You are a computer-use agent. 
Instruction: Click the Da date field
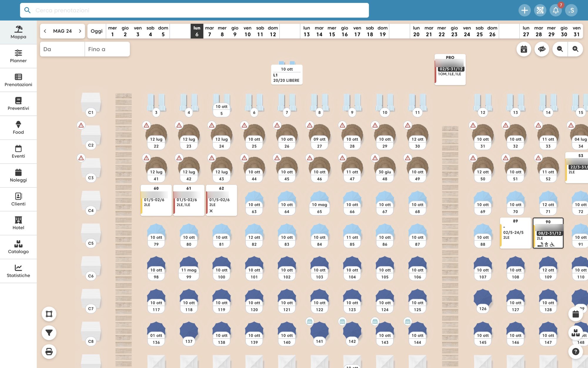(x=62, y=49)
